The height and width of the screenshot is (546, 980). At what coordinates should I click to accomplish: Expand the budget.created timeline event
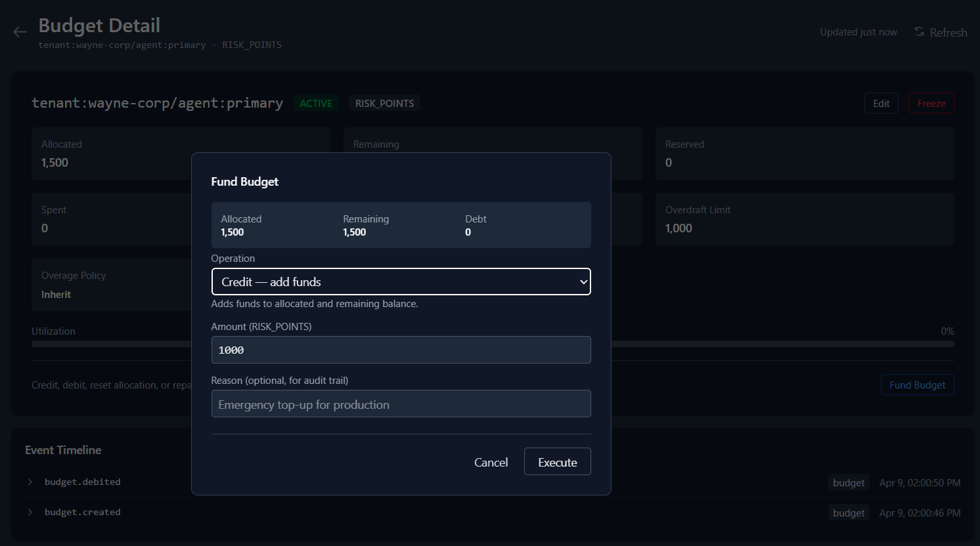coord(30,512)
